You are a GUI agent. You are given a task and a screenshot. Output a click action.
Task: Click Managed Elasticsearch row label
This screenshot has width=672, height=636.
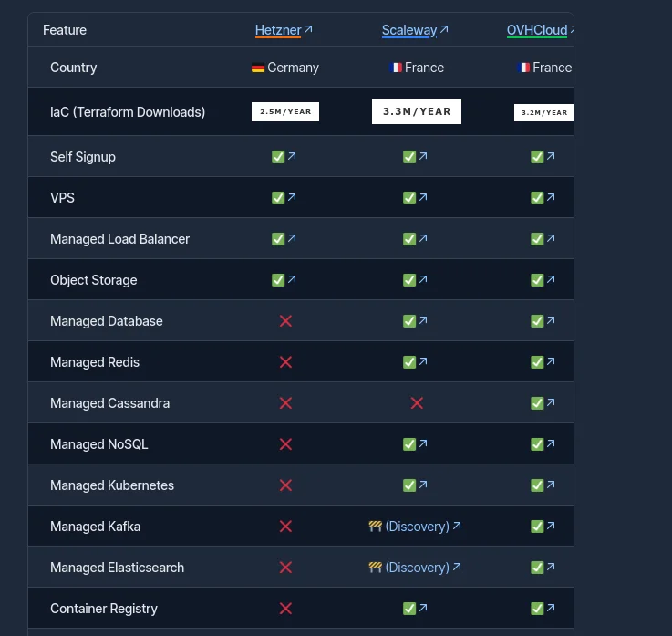click(x=117, y=568)
